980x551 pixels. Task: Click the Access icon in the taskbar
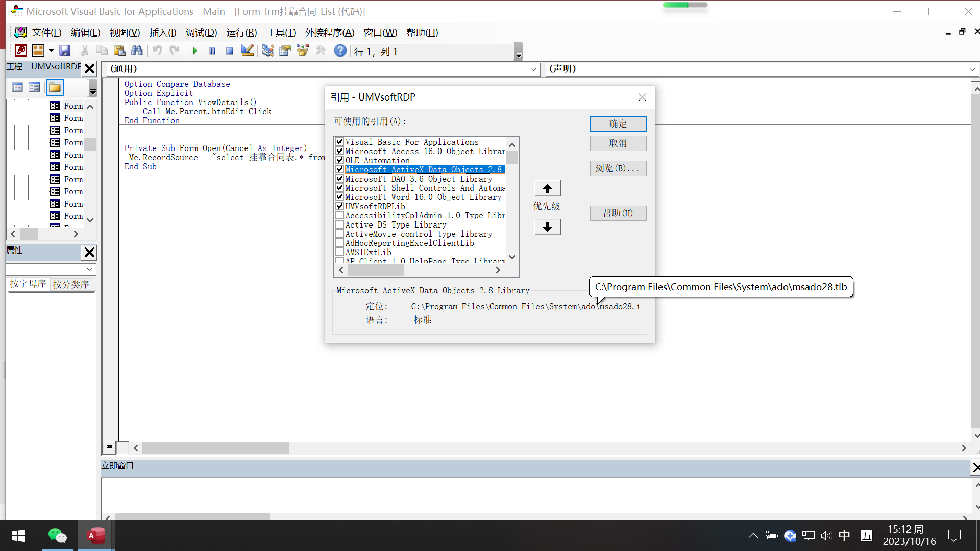tap(95, 536)
